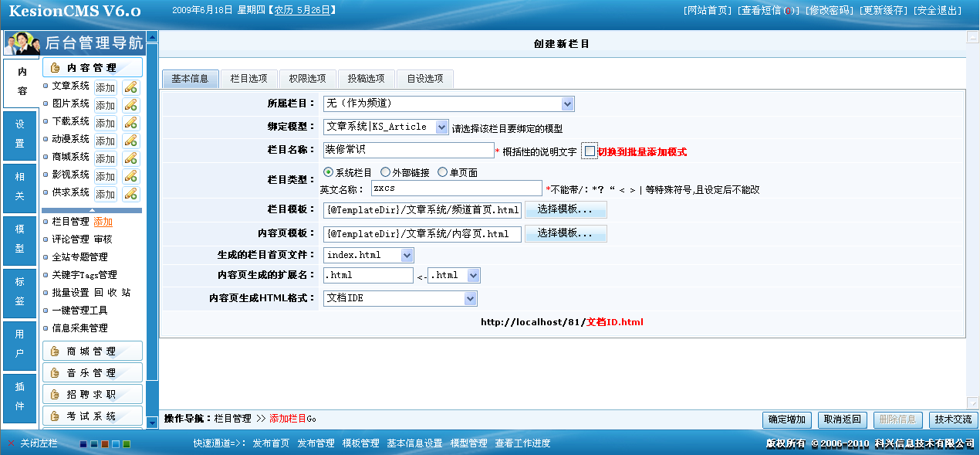
Task: Click the hand icon on 招聘求职
Action: [55, 395]
